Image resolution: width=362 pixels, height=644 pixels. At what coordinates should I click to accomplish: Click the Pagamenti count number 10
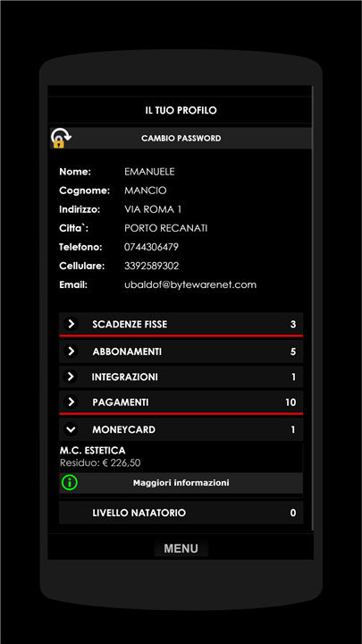[x=290, y=402]
